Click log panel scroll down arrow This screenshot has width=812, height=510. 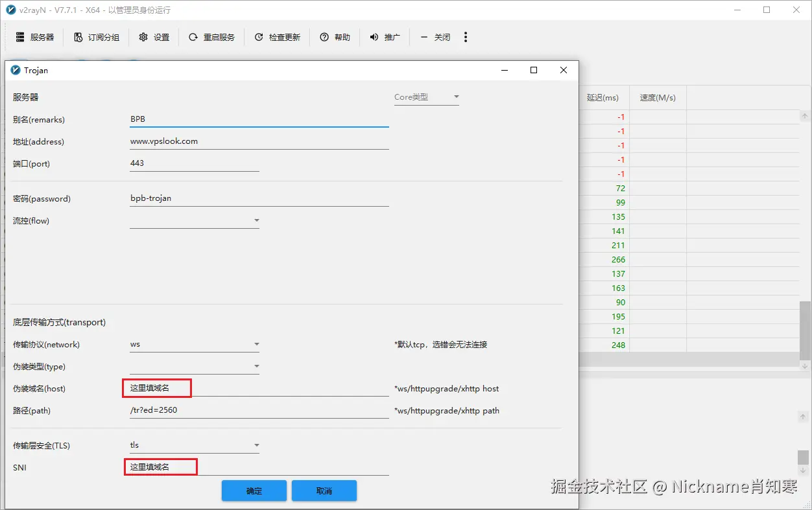pyautogui.click(x=804, y=470)
